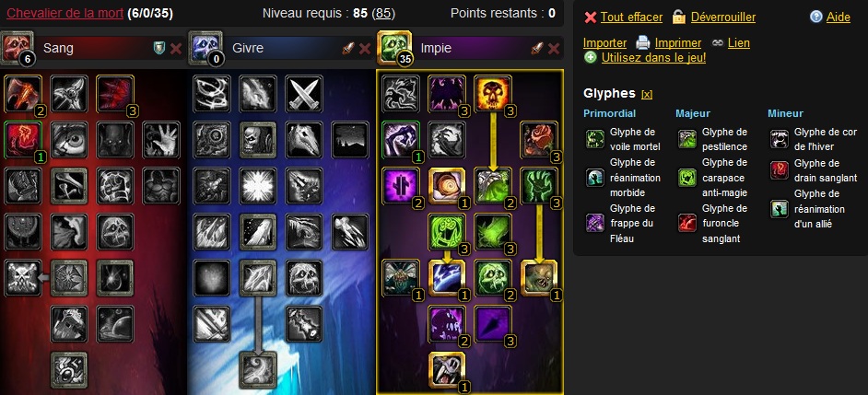The height and width of the screenshot is (395, 868).
Task: Select the flaming skull talent in Impie
Action: click(493, 94)
